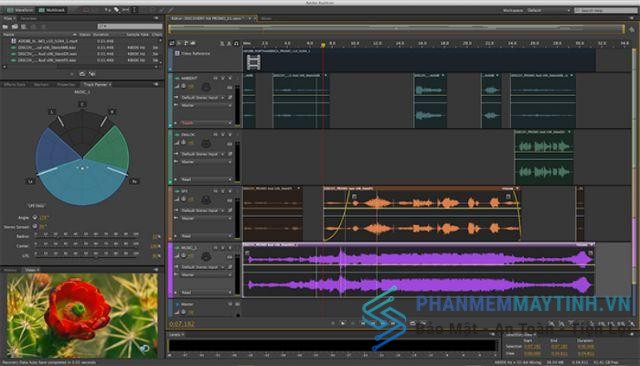Mute the AMBIENT track

[x=215, y=78]
